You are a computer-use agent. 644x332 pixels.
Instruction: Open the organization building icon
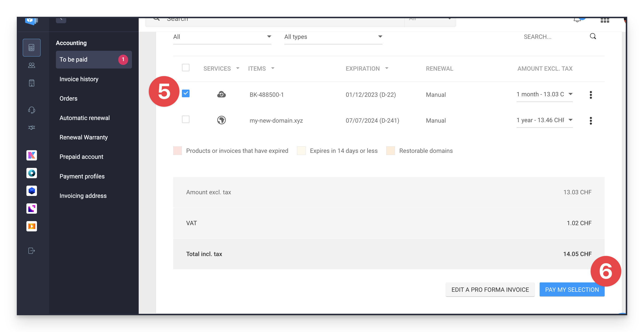tap(31, 83)
